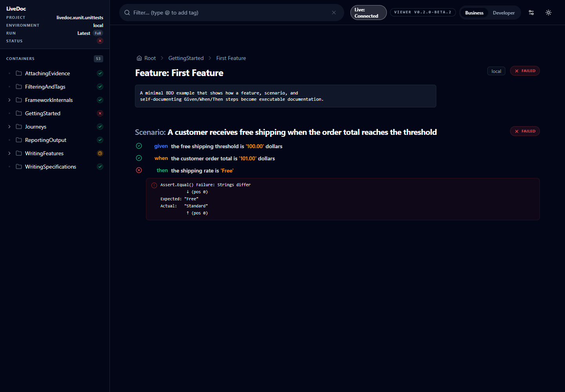Switch to Developer view mode
This screenshot has width=565, height=392.
tap(504, 13)
